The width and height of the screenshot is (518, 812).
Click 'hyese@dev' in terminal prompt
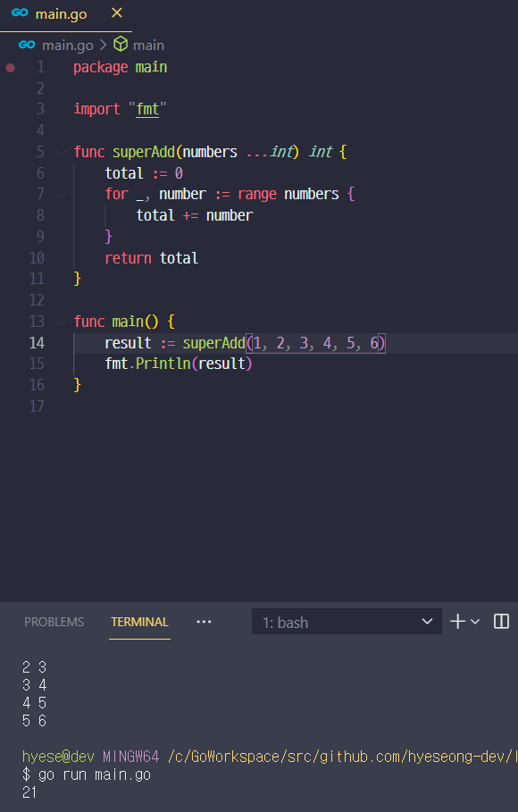click(x=58, y=757)
